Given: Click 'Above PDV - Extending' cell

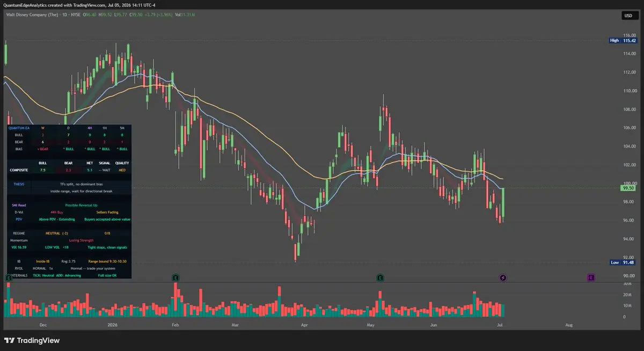Looking at the screenshot, I should point(57,219).
